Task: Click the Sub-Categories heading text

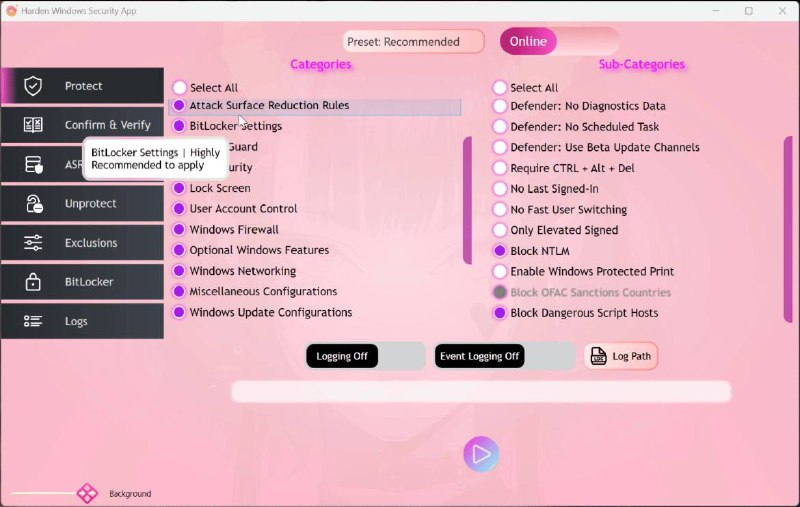Action: click(641, 64)
